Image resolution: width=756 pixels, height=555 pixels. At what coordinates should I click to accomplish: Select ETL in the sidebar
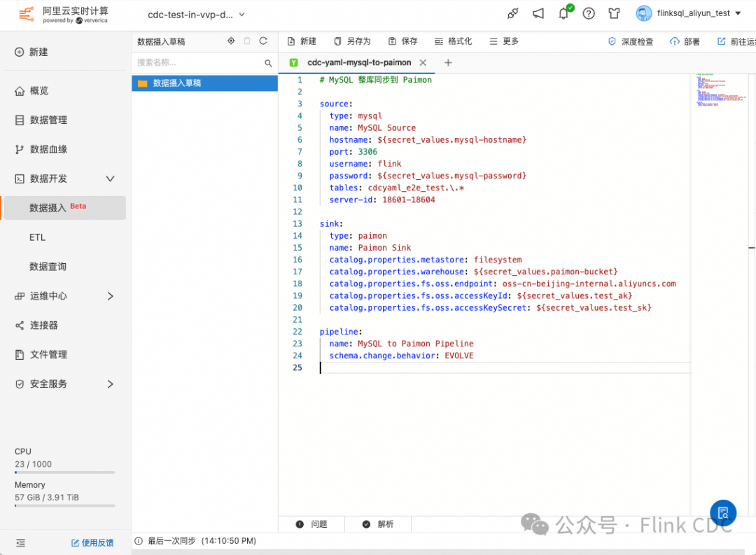[x=38, y=237]
